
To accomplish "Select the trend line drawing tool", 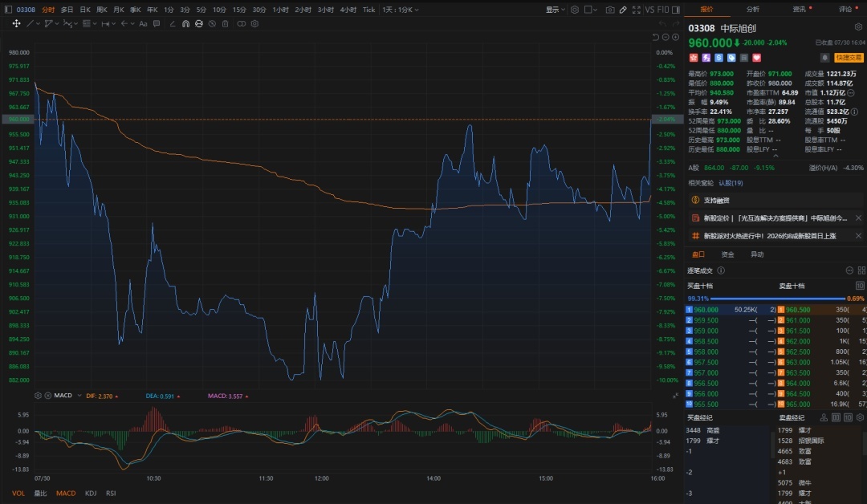I will click(x=31, y=24).
